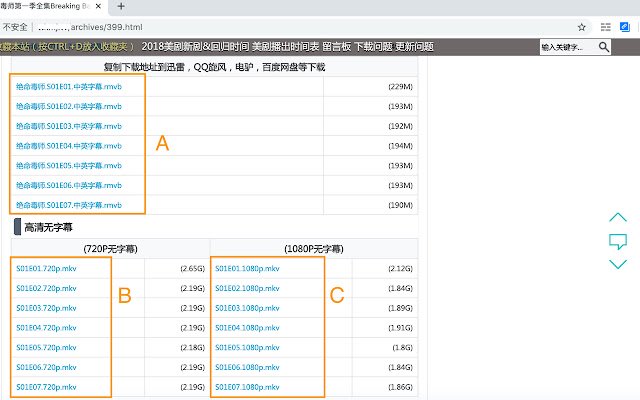This screenshot has width=640, height=400.
Task: Open S01E04.720p.mkv link
Action: coord(46,328)
